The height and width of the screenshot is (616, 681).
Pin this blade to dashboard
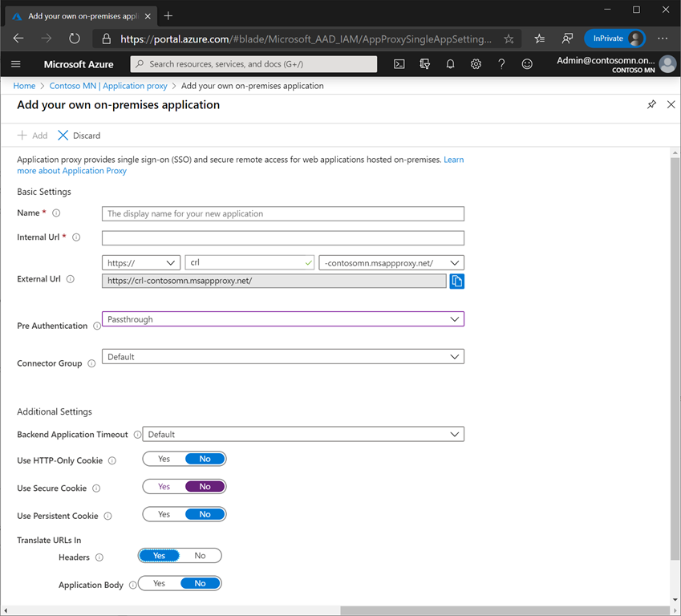coord(651,105)
